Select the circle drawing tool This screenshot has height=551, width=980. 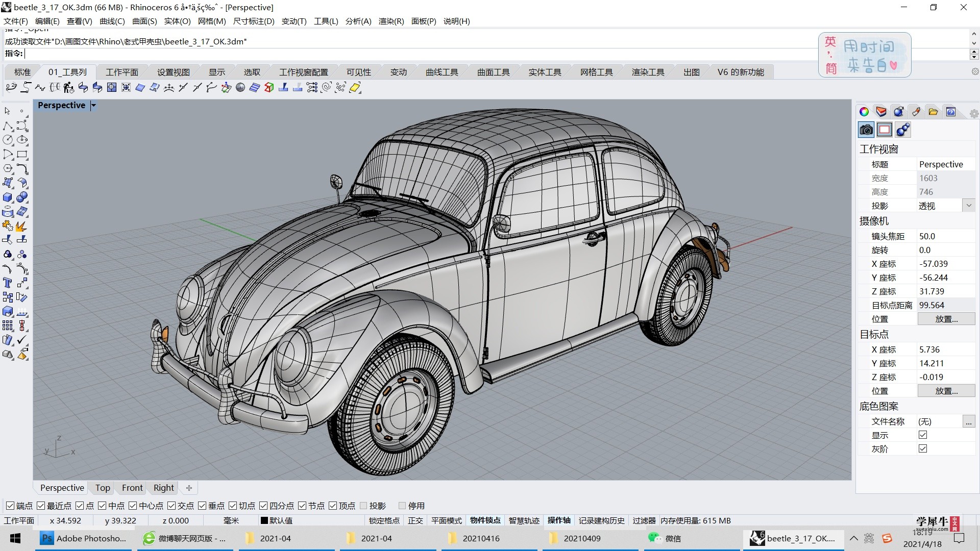point(8,140)
